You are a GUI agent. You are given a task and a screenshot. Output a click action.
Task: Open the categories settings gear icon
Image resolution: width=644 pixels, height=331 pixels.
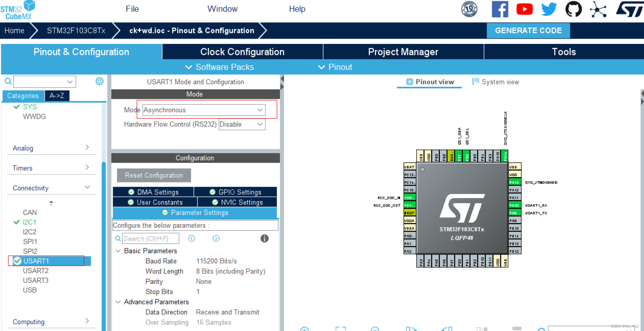coord(99,81)
